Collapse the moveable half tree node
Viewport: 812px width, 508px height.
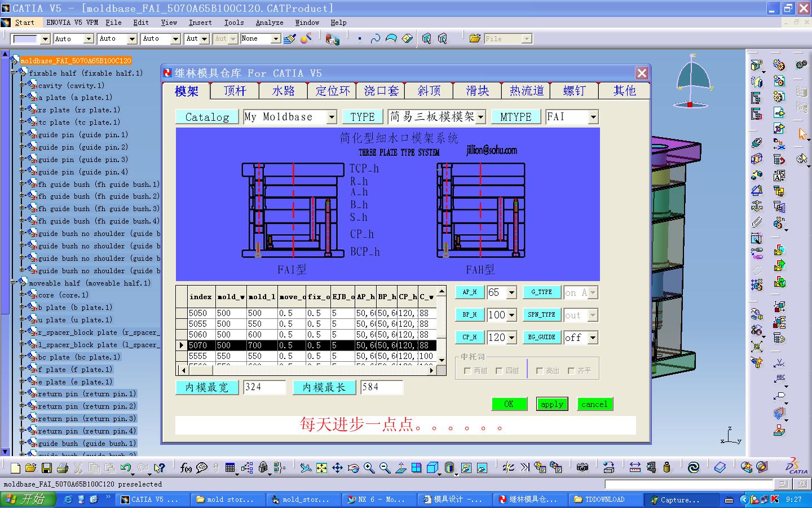coord(14,283)
